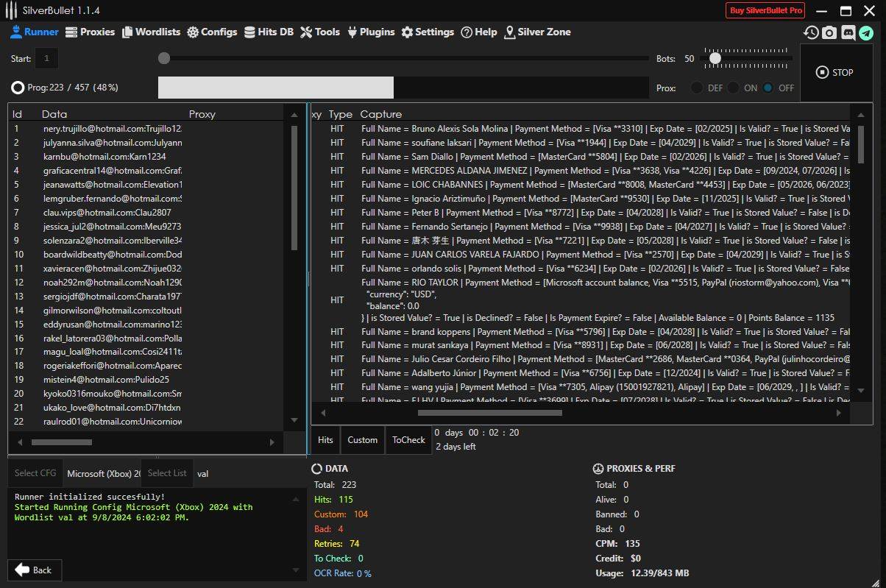Open the Microsoft (Xbox) config dropdown
Screen dimensions: 886x588
tap(102, 473)
